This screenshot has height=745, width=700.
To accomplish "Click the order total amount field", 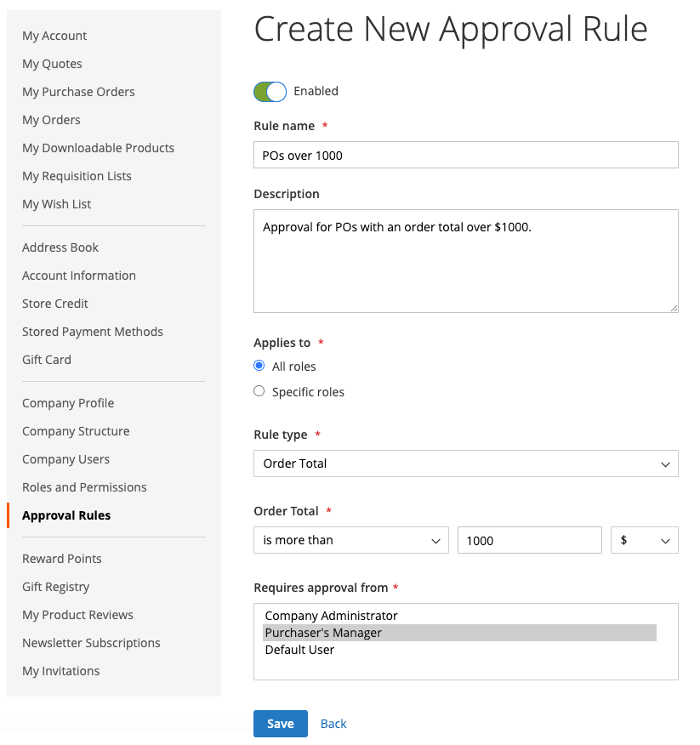I will point(529,540).
